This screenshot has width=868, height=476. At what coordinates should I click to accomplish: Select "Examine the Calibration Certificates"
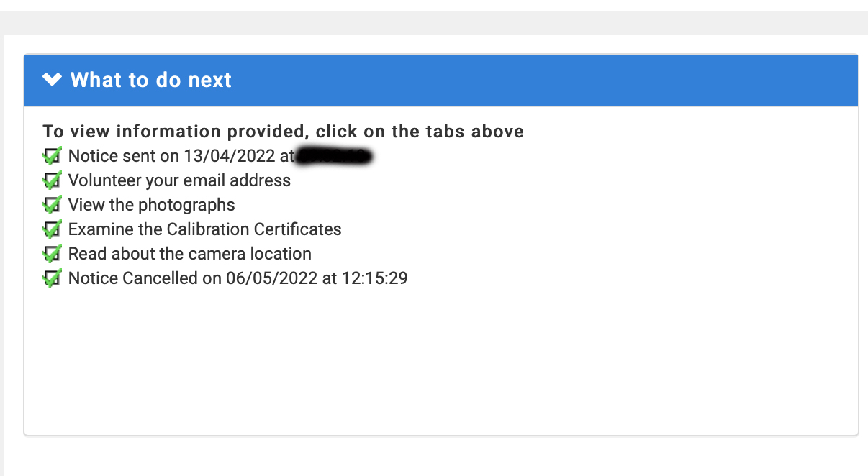(x=204, y=229)
